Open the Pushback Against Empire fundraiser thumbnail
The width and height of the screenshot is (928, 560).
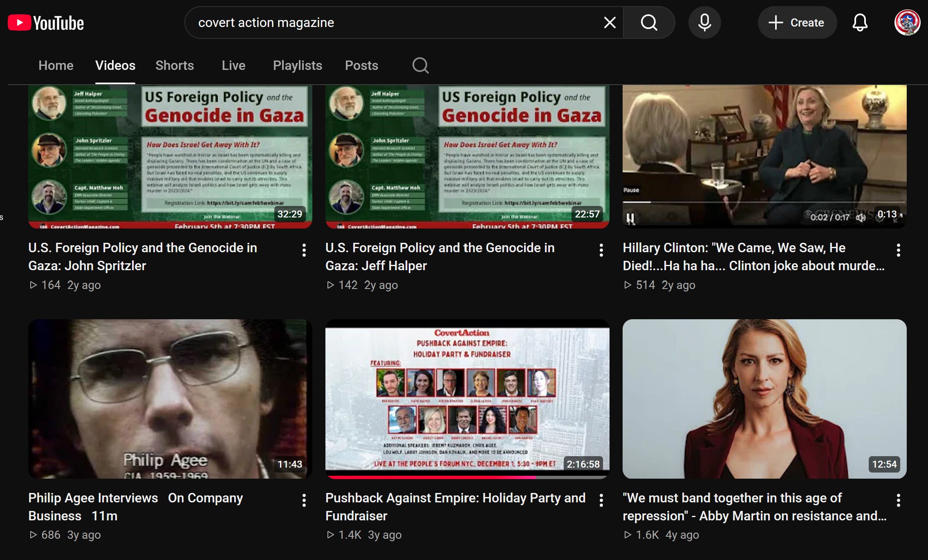467,399
